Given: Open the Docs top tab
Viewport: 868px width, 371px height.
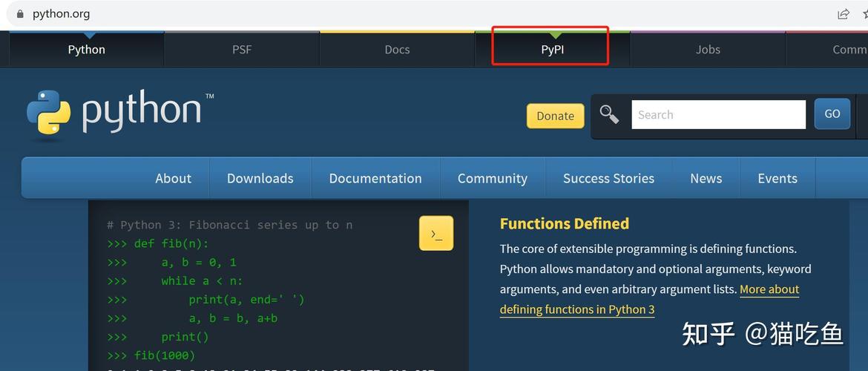Looking at the screenshot, I should tap(397, 49).
